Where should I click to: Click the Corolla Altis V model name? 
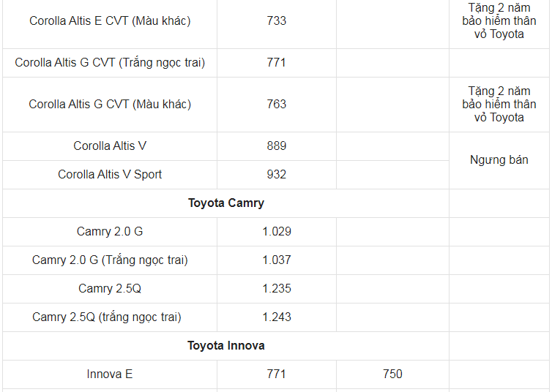[x=110, y=146]
